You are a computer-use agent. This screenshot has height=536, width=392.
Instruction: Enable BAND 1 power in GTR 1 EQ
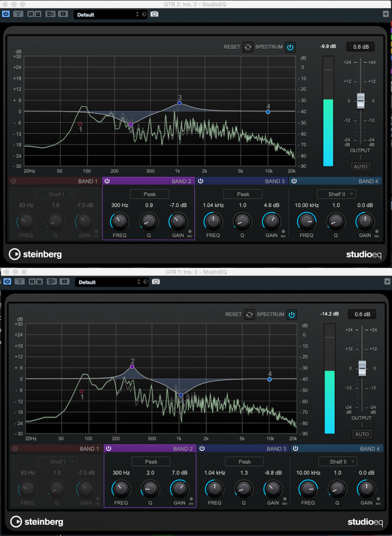click(15, 449)
